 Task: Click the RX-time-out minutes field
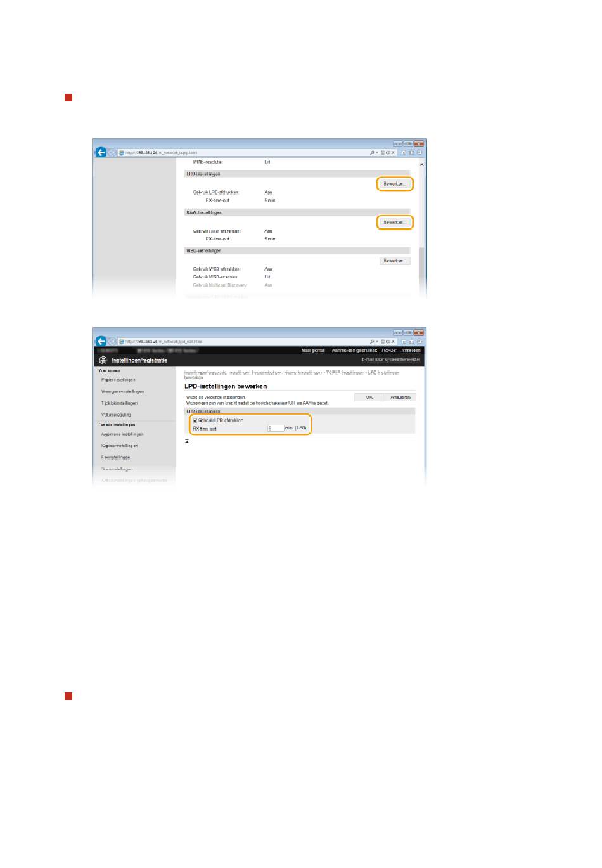tap(276, 429)
